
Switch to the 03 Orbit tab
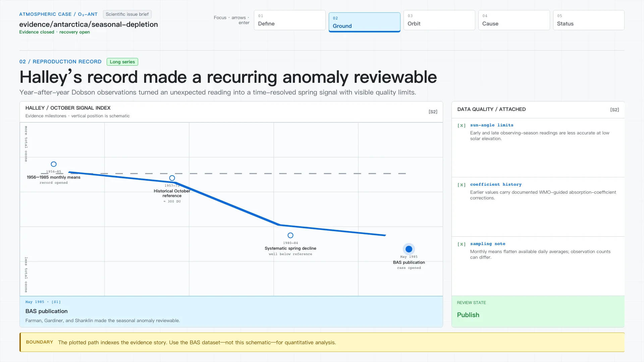[439, 20]
